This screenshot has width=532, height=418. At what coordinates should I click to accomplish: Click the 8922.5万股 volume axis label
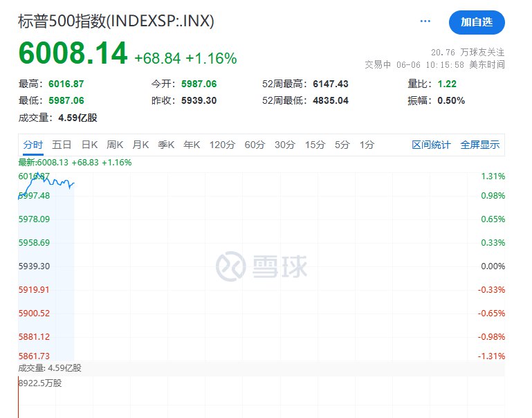pos(40,383)
